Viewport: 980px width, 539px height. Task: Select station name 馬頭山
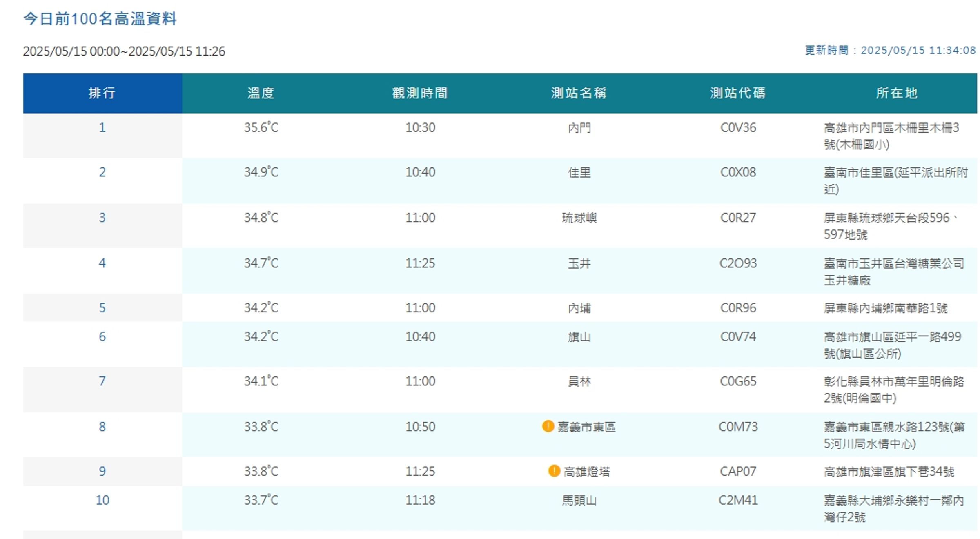click(579, 500)
